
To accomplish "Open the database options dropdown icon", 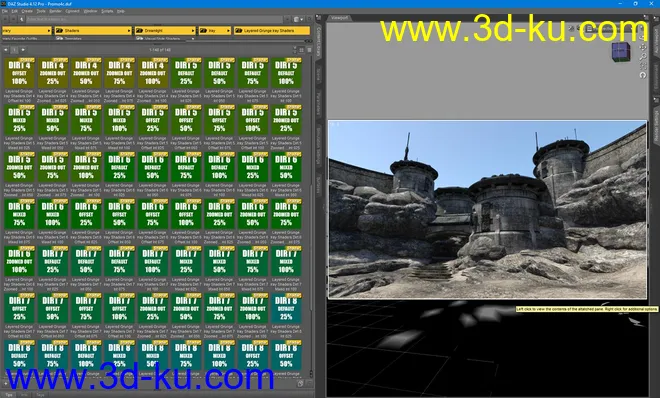I will (x=298, y=19).
